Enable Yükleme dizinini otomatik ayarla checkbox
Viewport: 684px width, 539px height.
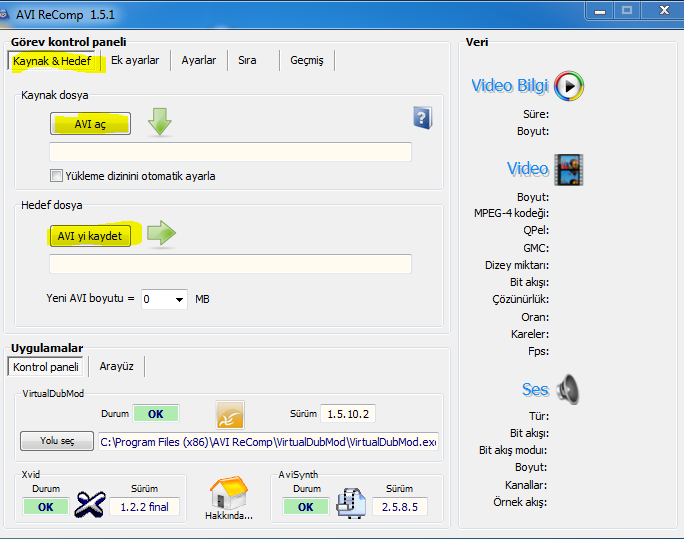pyautogui.click(x=57, y=176)
